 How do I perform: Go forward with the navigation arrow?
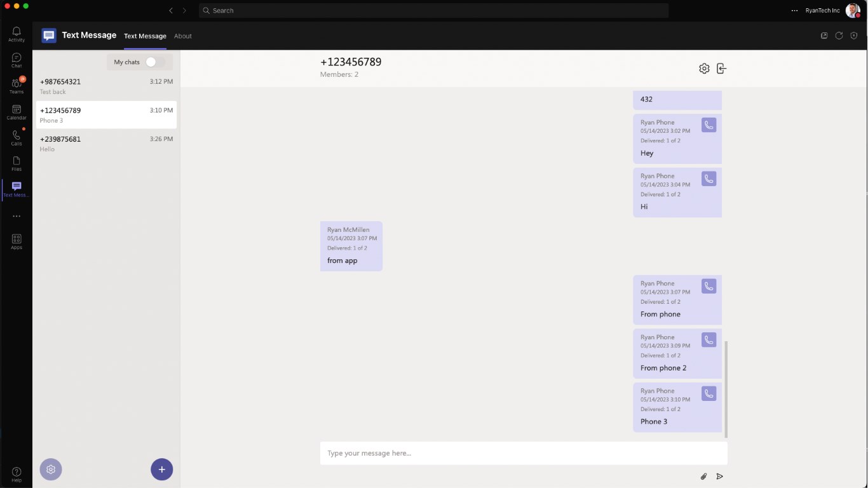tap(185, 11)
